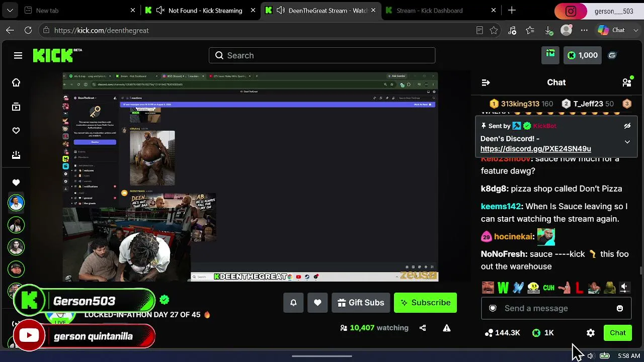
Task: Open chat settings gear
Action: [591, 333]
